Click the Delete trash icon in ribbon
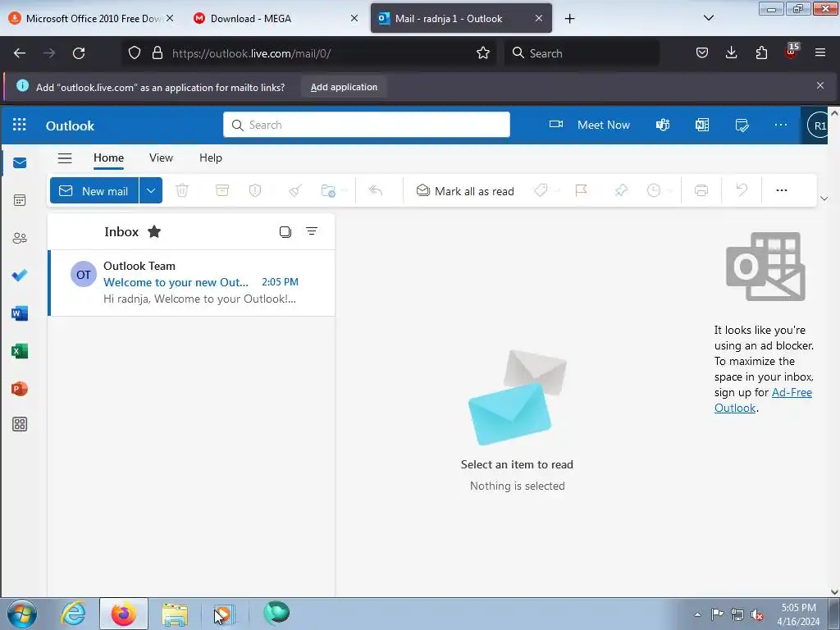This screenshot has height=630, width=840. click(182, 190)
